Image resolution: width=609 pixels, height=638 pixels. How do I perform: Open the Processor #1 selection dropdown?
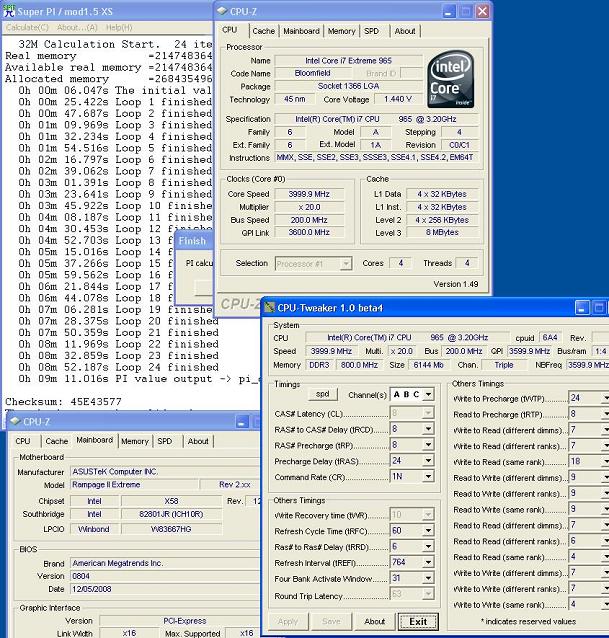coord(345,264)
